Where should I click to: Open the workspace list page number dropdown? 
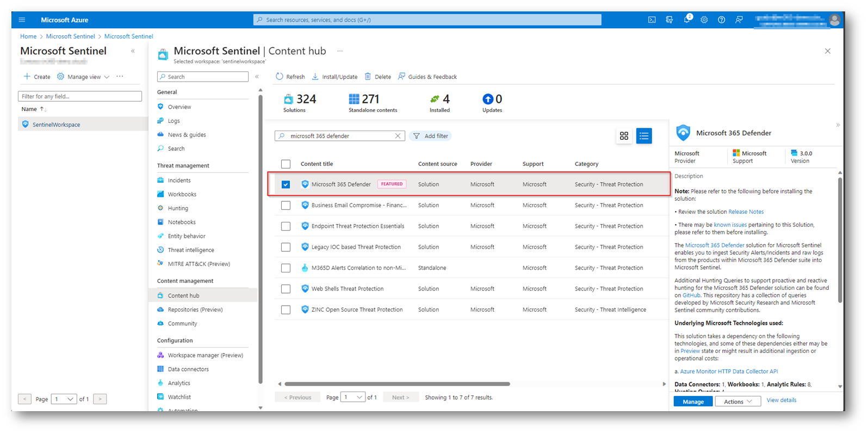64,399
